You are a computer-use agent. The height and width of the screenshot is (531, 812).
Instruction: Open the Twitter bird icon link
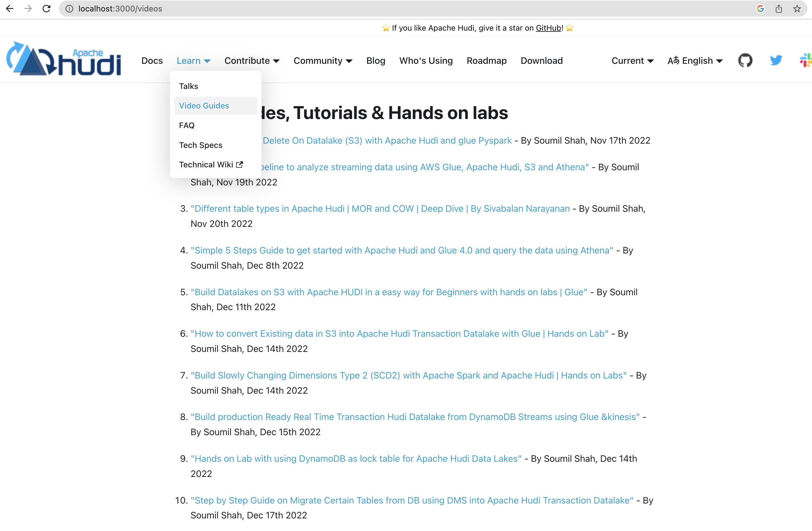point(775,61)
